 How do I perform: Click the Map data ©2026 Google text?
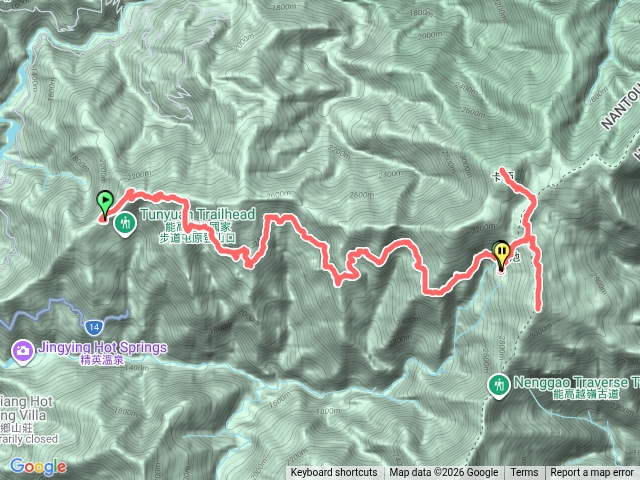click(x=444, y=473)
